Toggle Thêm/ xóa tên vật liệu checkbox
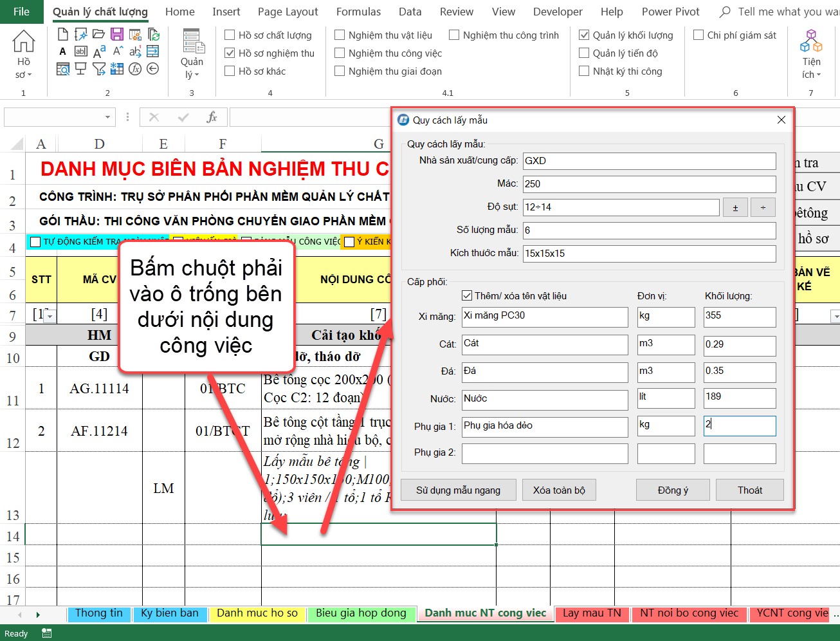840x641 pixels. 467,296
